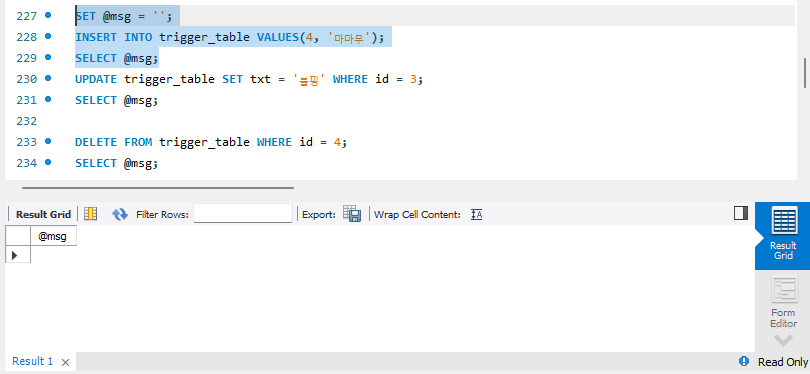This screenshot has height=374, width=810.
Task: Click the Wrap Cell Content label
Action: pyautogui.click(x=417, y=214)
